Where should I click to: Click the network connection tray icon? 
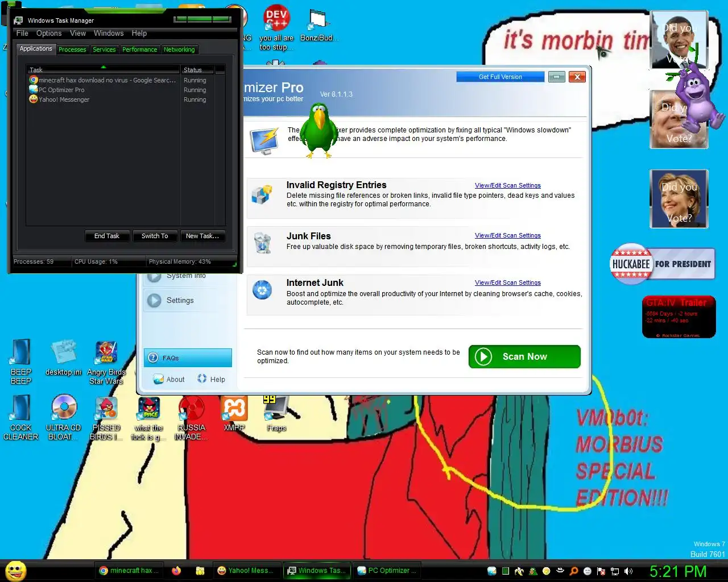click(x=615, y=571)
